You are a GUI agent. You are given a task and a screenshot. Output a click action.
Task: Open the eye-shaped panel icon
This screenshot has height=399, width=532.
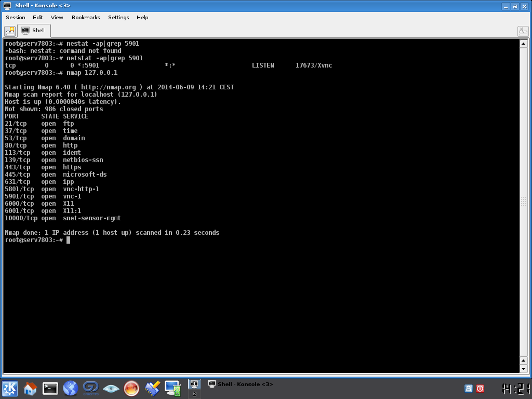pyautogui.click(x=111, y=388)
